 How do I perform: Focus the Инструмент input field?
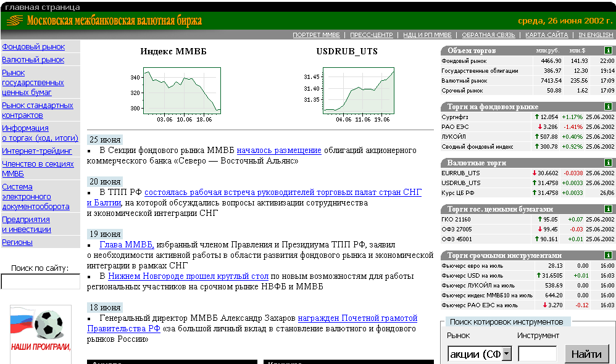tap(538, 354)
